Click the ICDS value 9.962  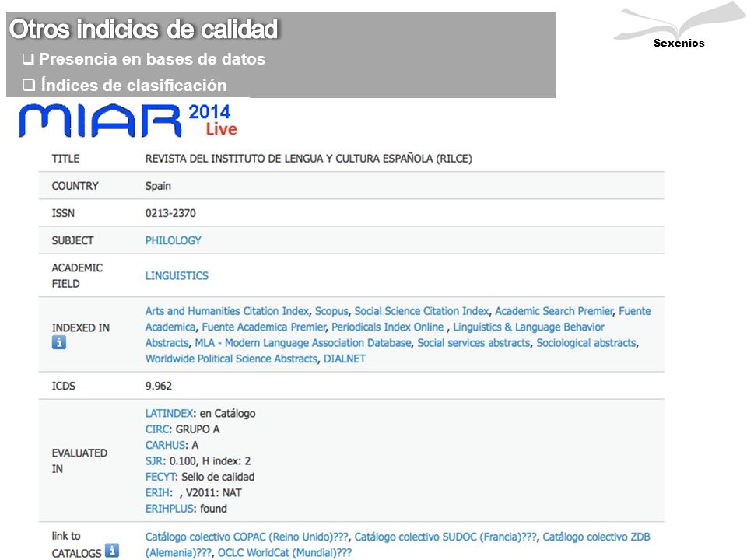coord(159,387)
